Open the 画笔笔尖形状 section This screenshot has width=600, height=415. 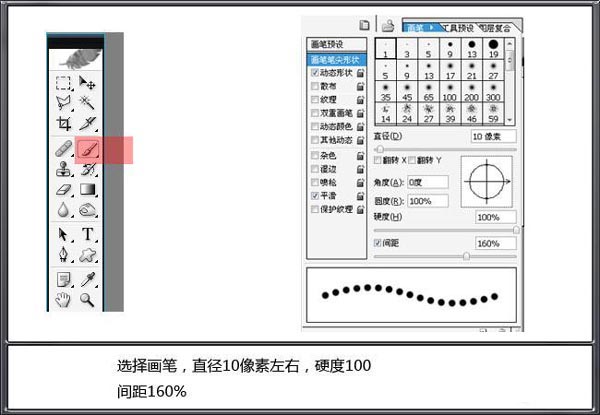(336, 60)
